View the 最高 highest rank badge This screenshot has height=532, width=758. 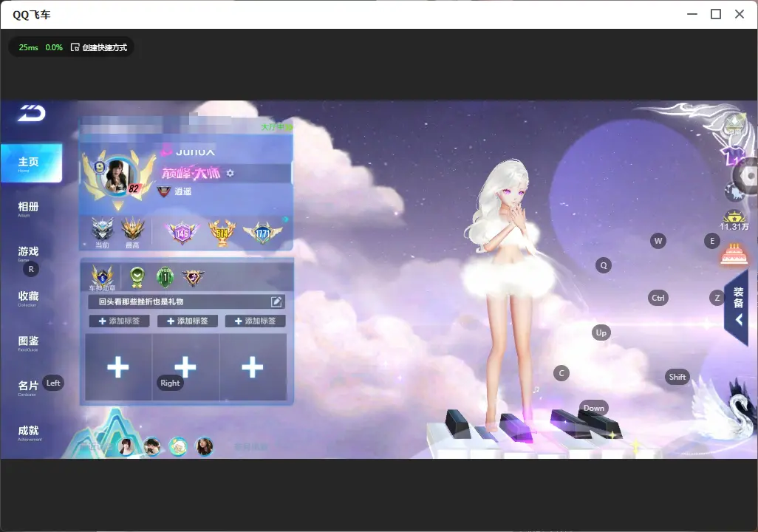click(x=132, y=231)
